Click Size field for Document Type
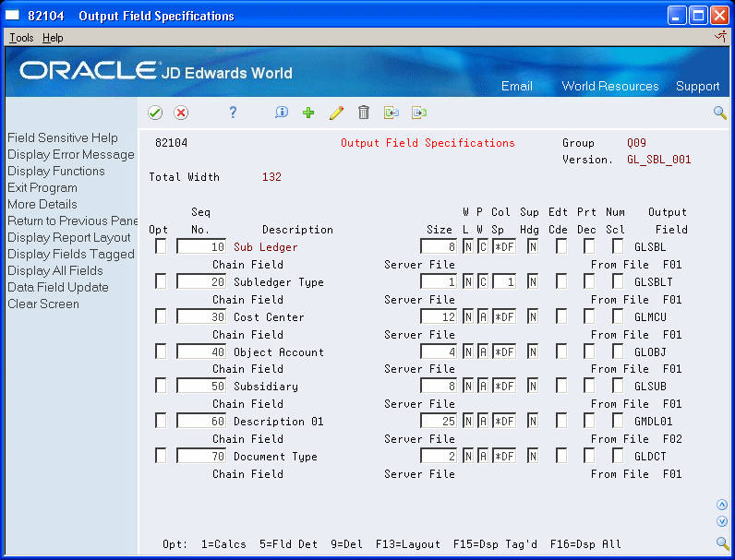735x560 pixels. coord(439,456)
